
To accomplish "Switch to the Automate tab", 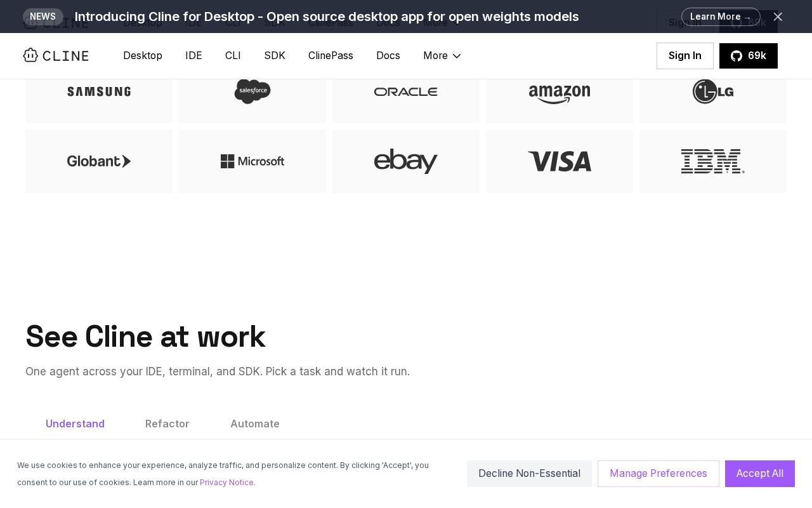I will pos(255,424).
